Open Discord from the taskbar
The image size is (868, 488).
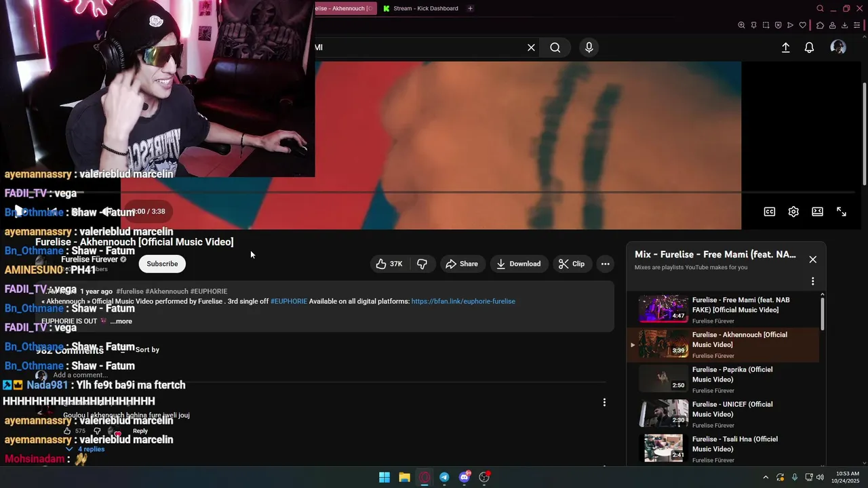pos(465,477)
